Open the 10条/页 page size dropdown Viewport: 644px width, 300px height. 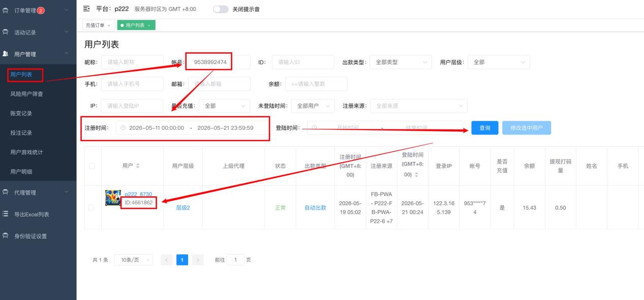click(134, 259)
